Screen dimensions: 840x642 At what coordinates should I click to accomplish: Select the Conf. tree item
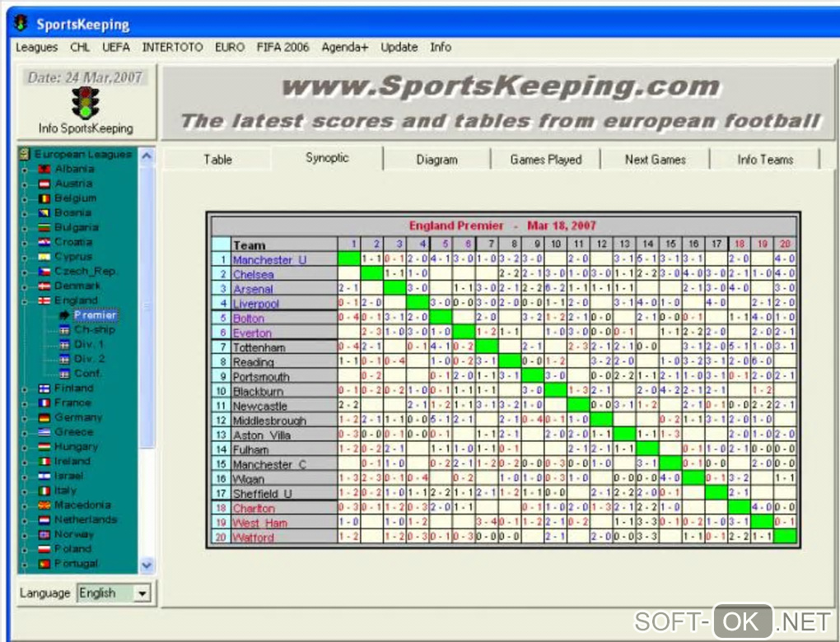click(x=86, y=373)
